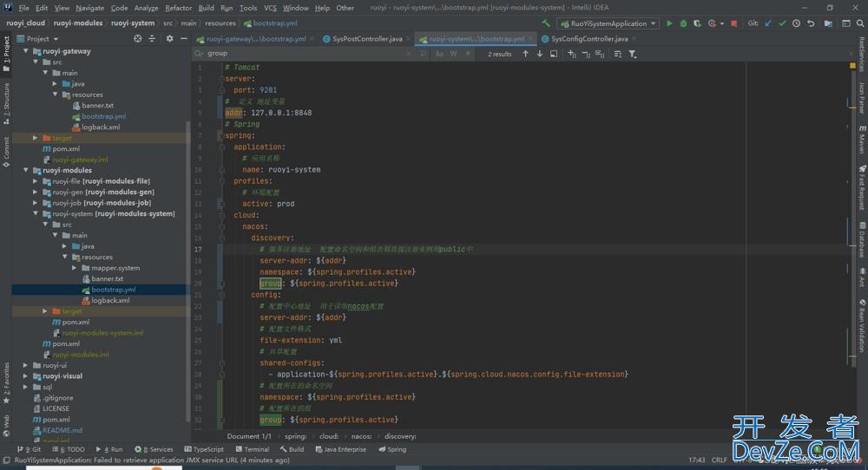Open the TODO tool window
The image size is (868, 470).
tap(69, 449)
